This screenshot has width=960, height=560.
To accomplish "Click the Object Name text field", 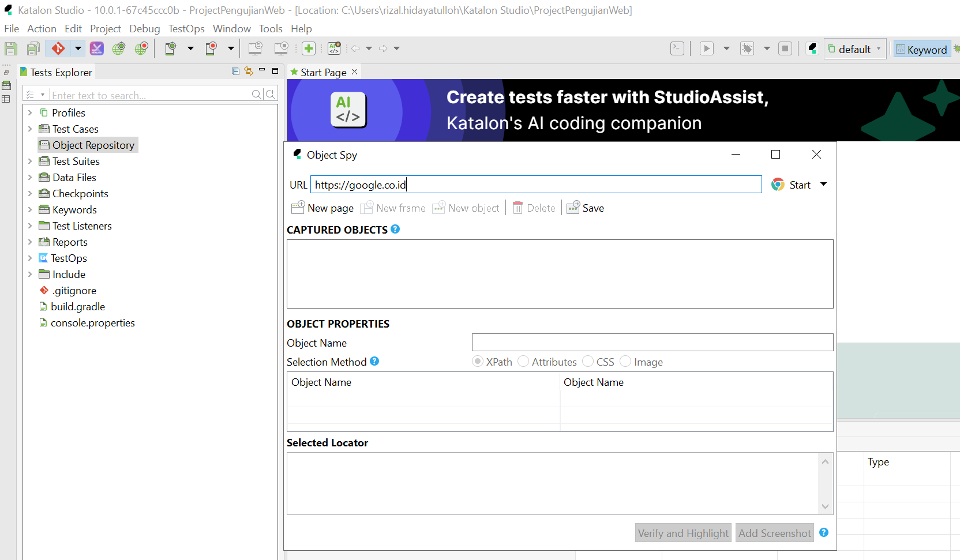I will click(x=652, y=342).
